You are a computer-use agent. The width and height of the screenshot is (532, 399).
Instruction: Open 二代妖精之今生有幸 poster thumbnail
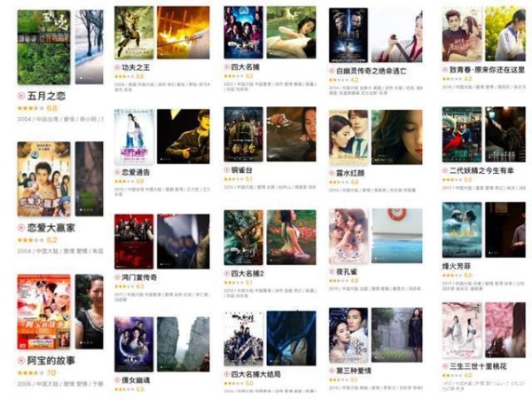[x=462, y=135]
